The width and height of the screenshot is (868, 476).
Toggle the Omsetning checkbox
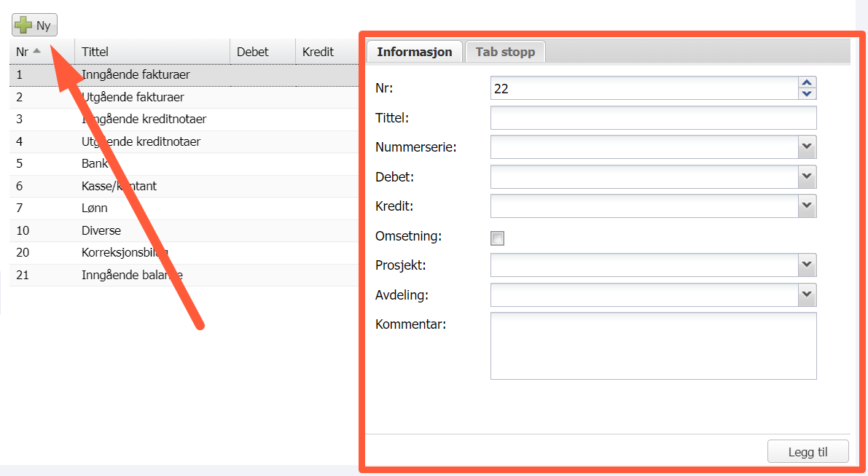(x=498, y=238)
